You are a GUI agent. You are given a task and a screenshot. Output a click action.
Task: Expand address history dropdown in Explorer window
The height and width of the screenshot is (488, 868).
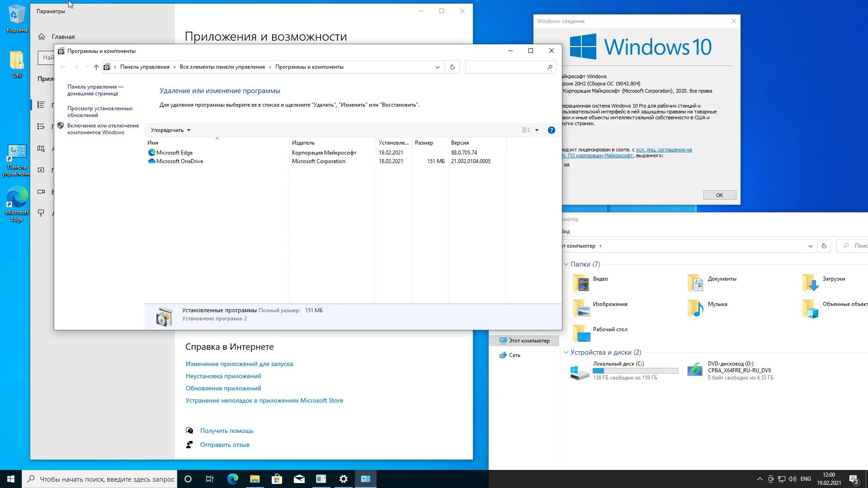[x=810, y=246]
